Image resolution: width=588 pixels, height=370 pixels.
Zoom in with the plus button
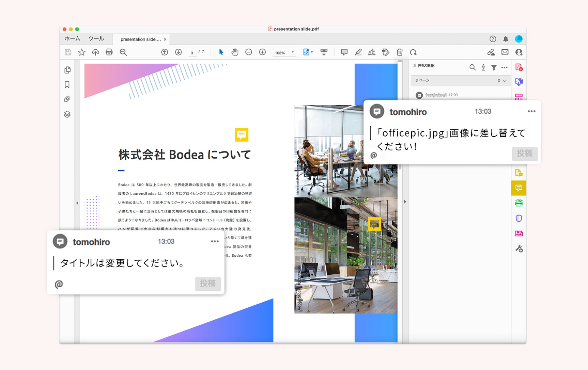pos(262,52)
